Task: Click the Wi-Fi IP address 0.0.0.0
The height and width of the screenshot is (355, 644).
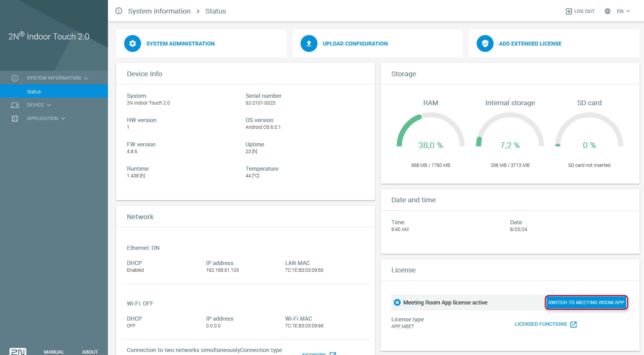Action: click(x=213, y=326)
